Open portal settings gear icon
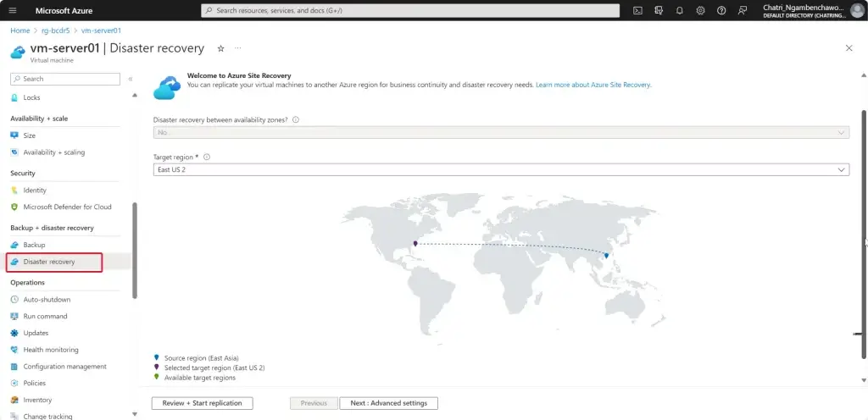Viewport: 868px width, 420px height. pos(700,10)
